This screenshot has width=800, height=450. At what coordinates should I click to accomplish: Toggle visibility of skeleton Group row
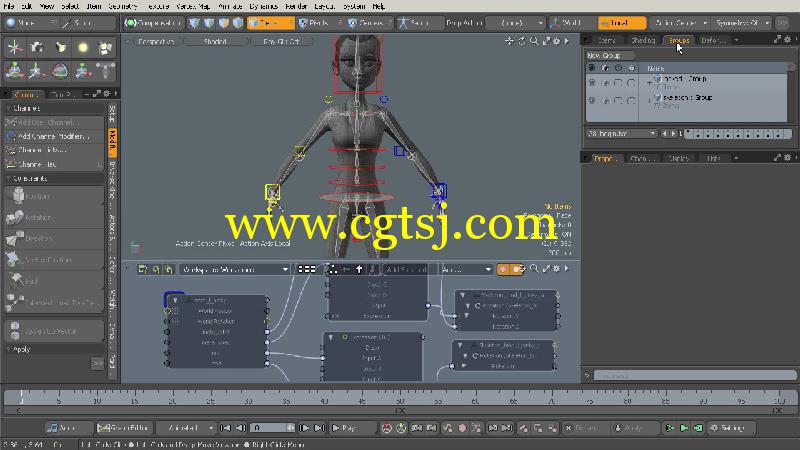592,101
